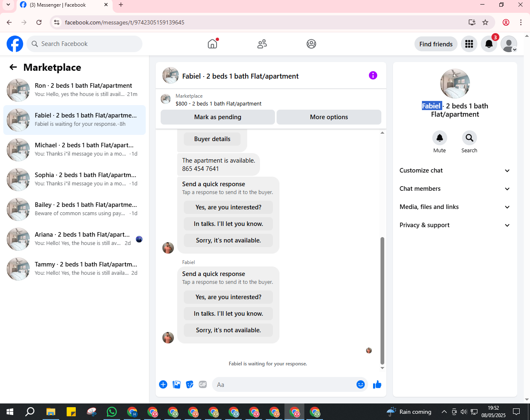Viewport: 530px width, 420px height.
Task: Choose a sticker from the composer
Action: pyautogui.click(x=190, y=384)
